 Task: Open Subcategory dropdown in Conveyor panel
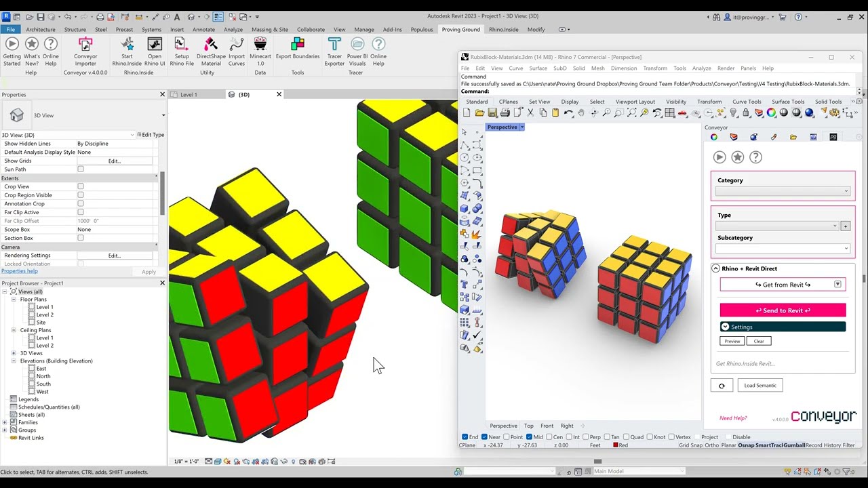783,248
